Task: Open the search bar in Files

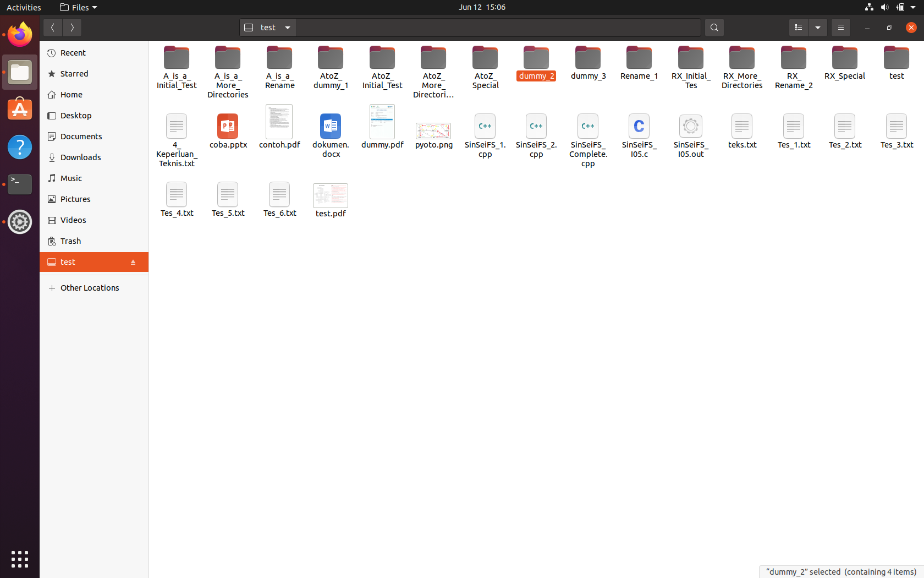Action: (714, 27)
